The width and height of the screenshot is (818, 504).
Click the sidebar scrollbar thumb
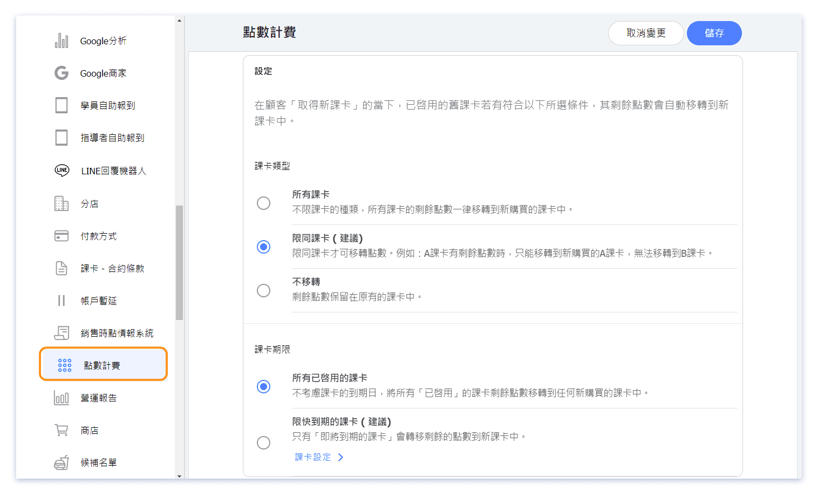(x=179, y=263)
